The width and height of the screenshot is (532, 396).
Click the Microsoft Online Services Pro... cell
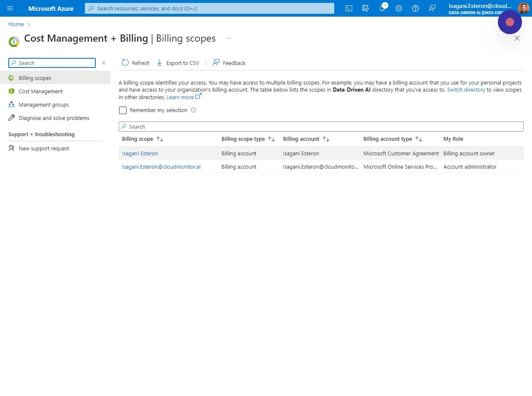400,167
